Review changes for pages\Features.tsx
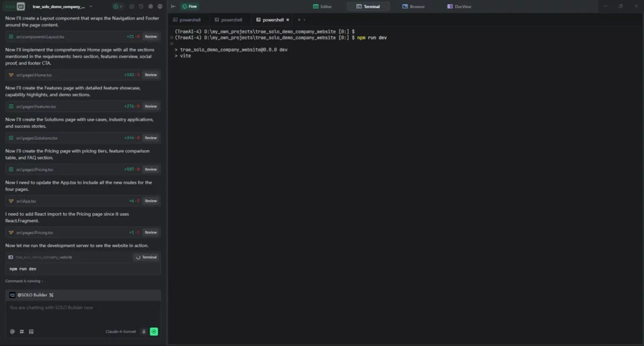Screen dimensions: 644x346 [151, 106]
